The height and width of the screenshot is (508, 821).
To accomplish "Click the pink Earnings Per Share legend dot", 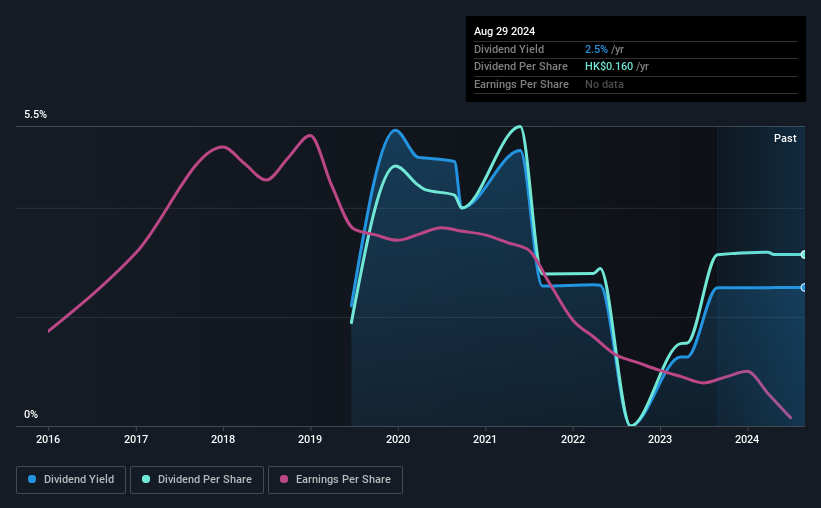I will pyautogui.click(x=284, y=479).
